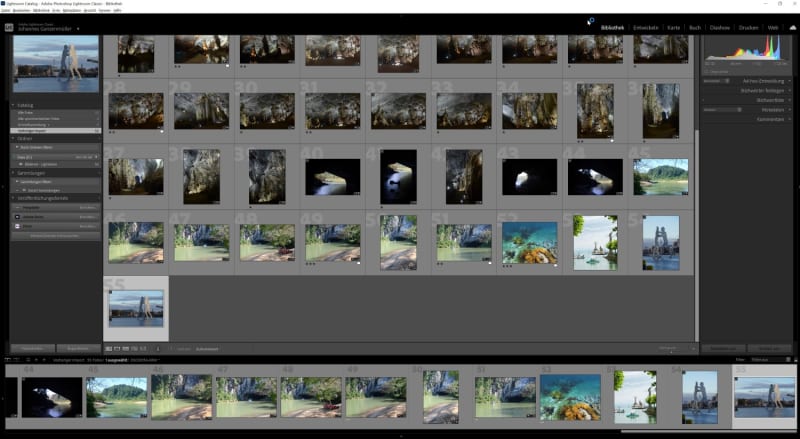Add folder with Ordner plus icon
800x439 pixels.
[x=98, y=138]
